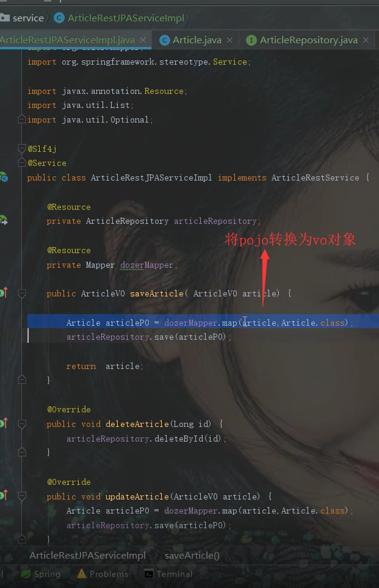Switch to the ArticleRestJPAServiceImpl.java tab
Image resolution: width=379 pixels, height=588 pixels.
pos(67,40)
